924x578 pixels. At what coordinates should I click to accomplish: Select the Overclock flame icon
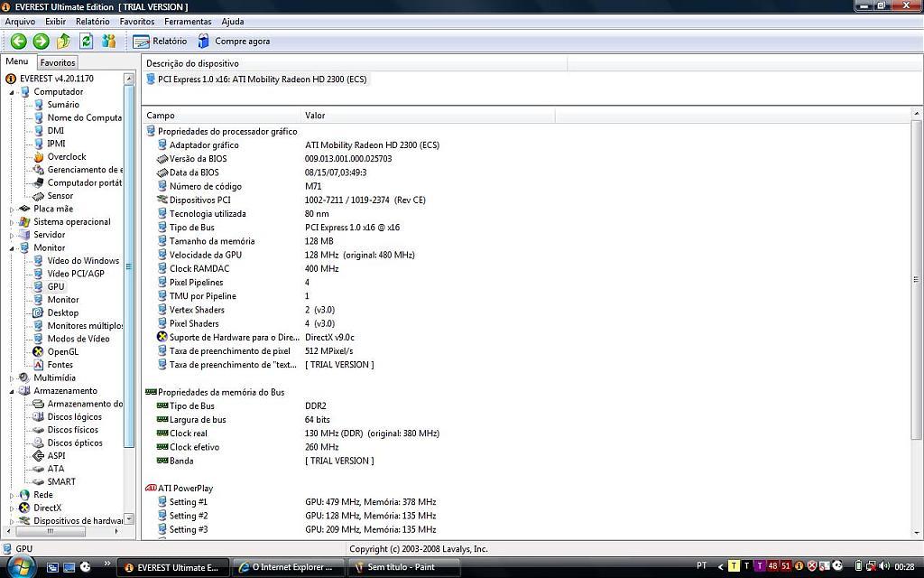coord(38,157)
